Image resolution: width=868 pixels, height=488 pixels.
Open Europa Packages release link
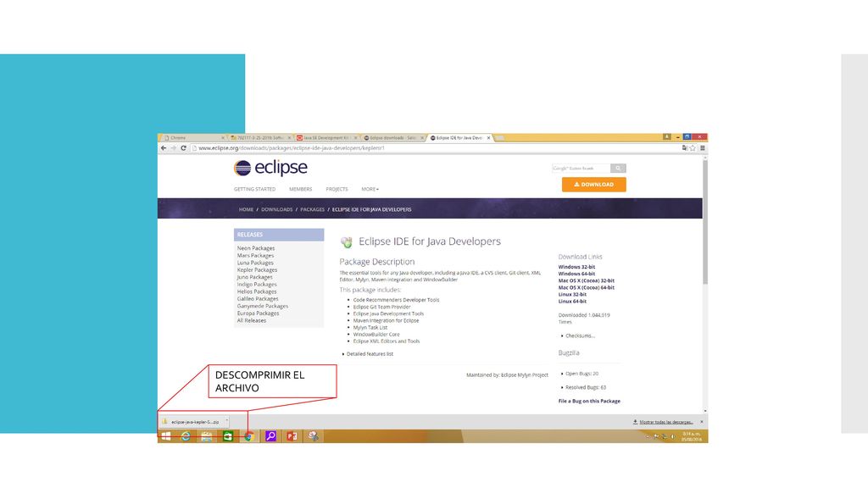pos(258,313)
